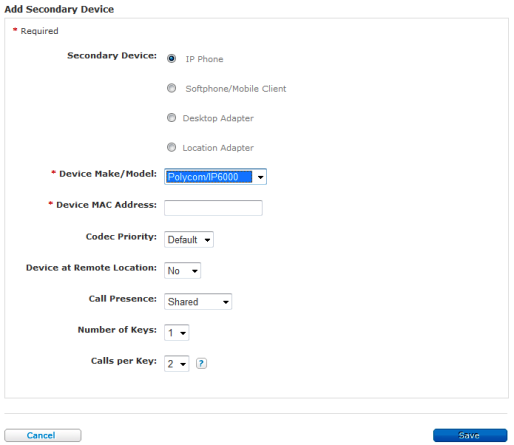
Task: Open the Number of Keys dropdown
Action: (177, 333)
